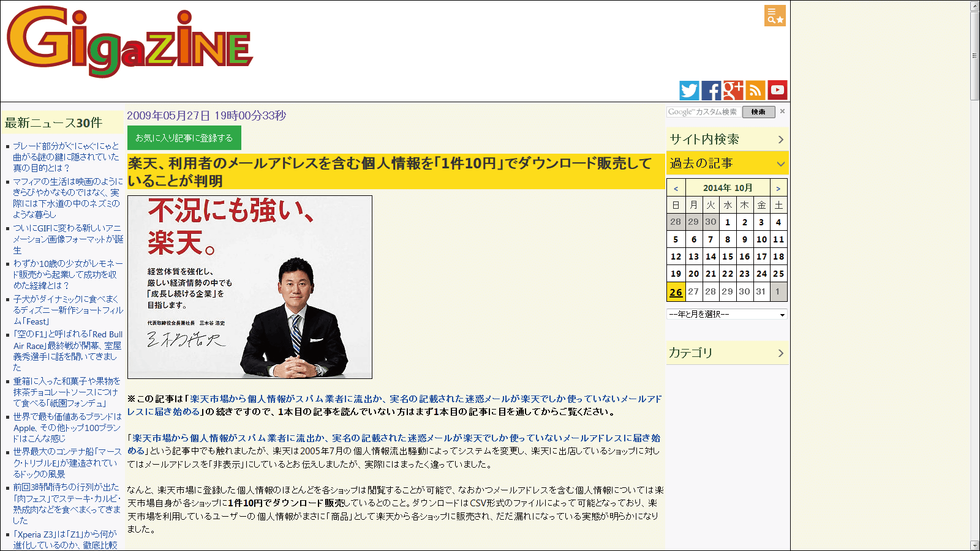The width and height of the screenshot is (980, 551).
Task: Open the favorites search icon at top right
Action: point(775,16)
